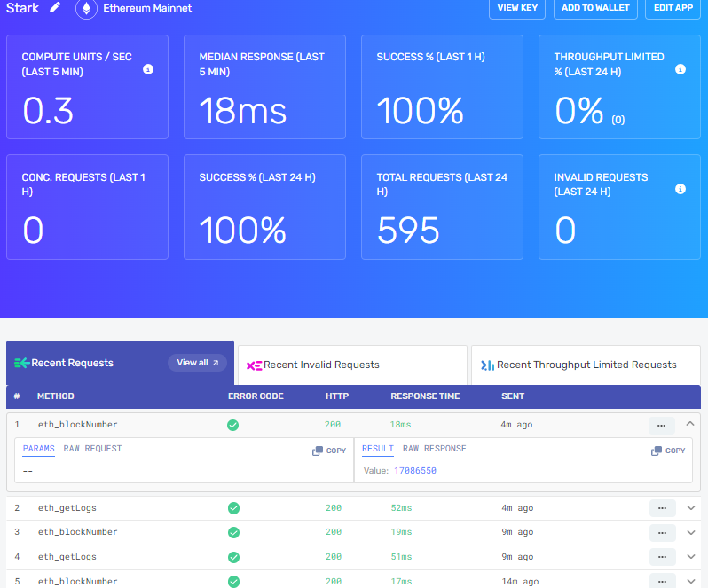Click the Compute Units 0.3 value
Viewport: 708px width, 588px height.
pyautogui.click(x=48, y=111)
